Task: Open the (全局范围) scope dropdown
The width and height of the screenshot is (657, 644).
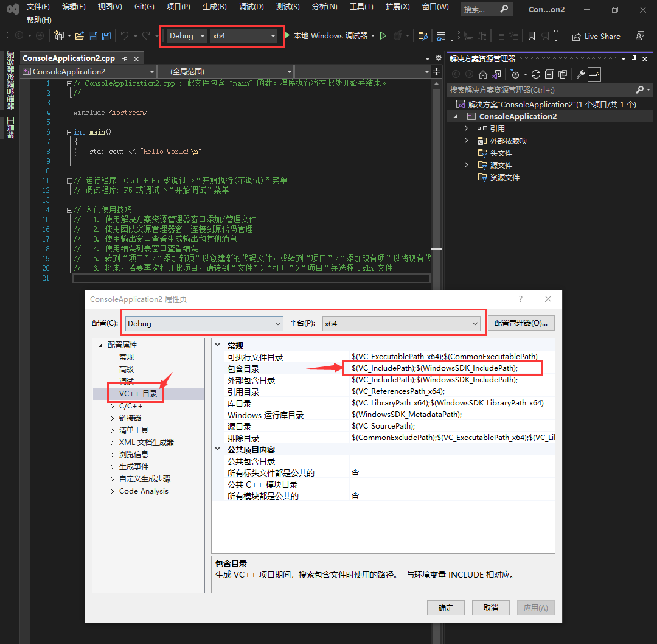Action: (x=226, y=72)
